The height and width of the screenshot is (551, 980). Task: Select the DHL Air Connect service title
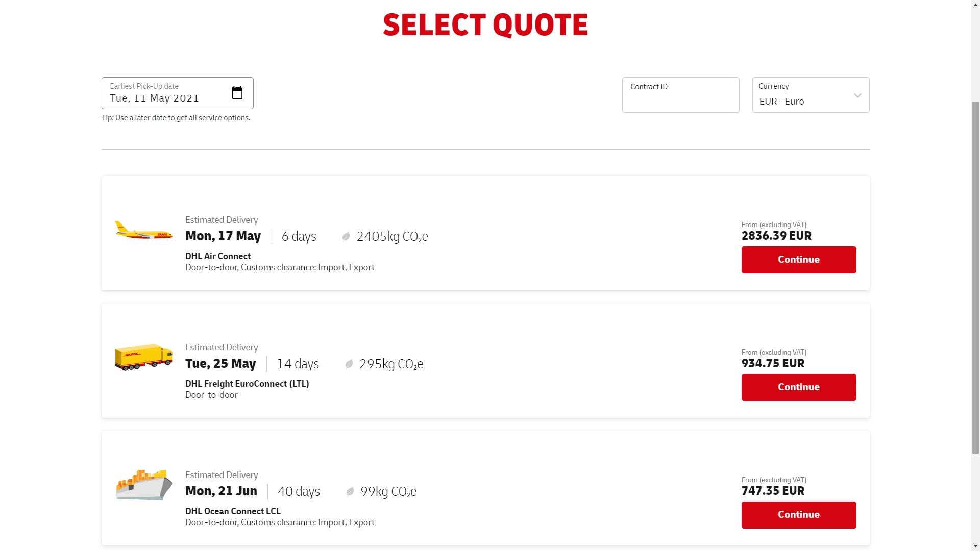[218, 256]
